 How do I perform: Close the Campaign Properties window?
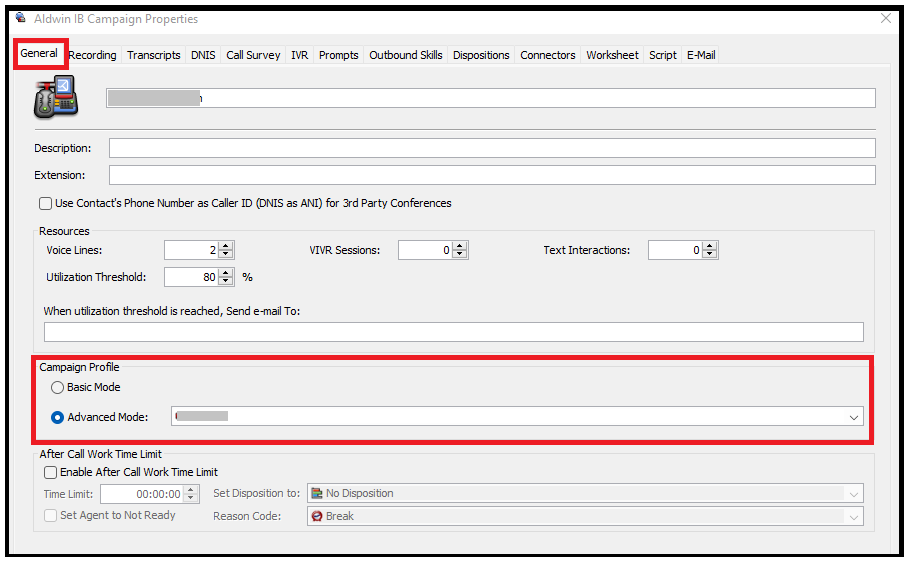886,19
